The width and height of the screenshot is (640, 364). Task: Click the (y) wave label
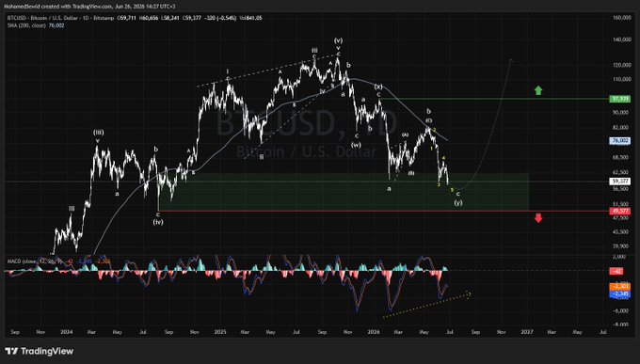(x=458, y=202)
